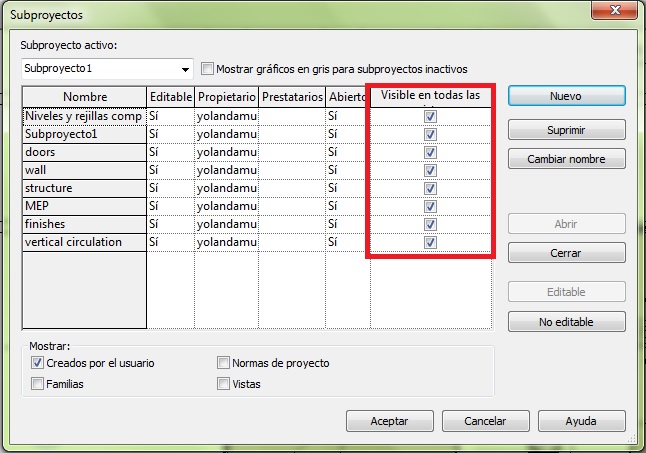Select the vertical circulation workset row
This screenshot has height=453, width=646.
pyautogui.click(x=84, y=242)
